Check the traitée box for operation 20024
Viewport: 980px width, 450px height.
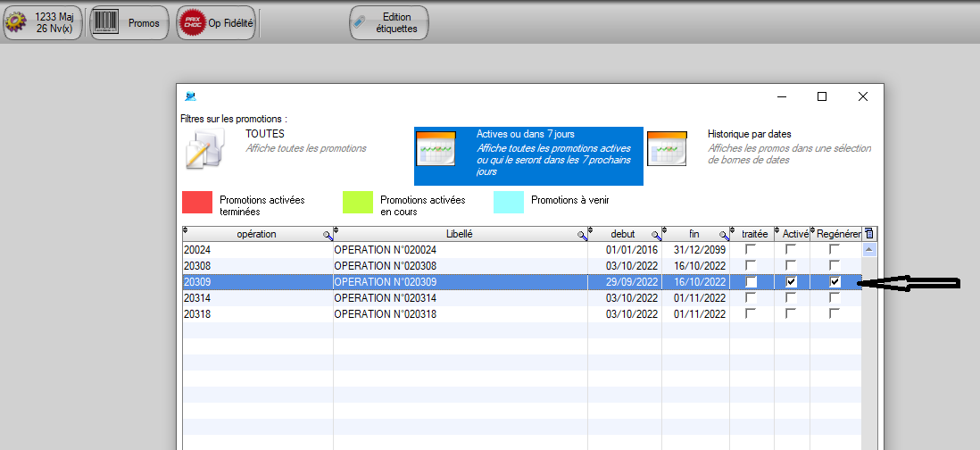tap(751, 250)
